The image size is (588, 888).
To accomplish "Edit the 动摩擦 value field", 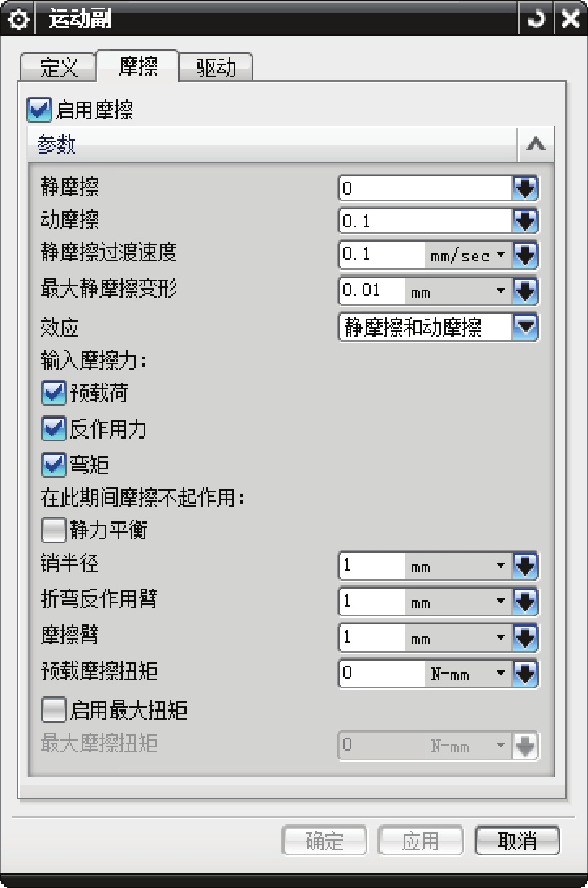I will (x=425, y=221).
